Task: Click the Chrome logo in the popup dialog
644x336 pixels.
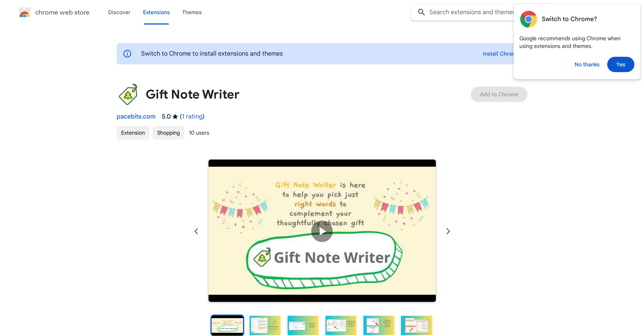Action: 528,19
